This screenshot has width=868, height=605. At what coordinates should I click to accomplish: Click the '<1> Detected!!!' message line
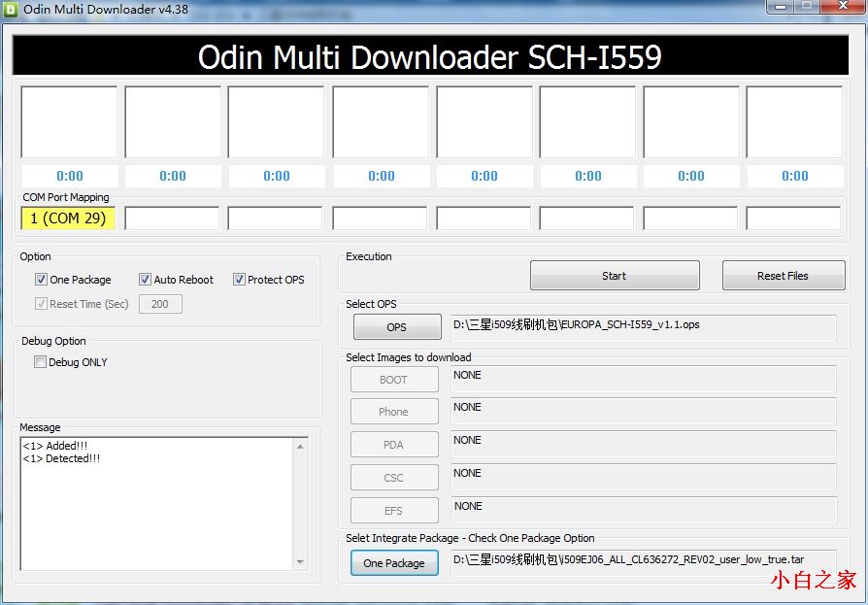(x=61, y=458)
